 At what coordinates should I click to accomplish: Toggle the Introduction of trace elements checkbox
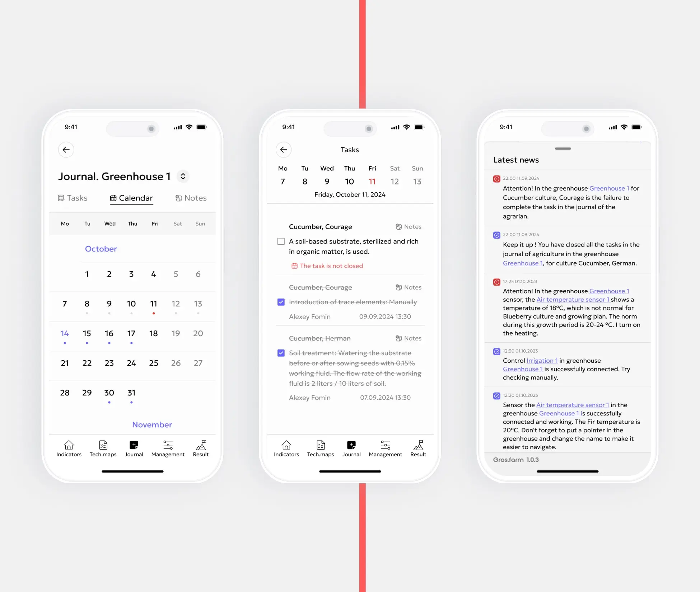point(280,302)
